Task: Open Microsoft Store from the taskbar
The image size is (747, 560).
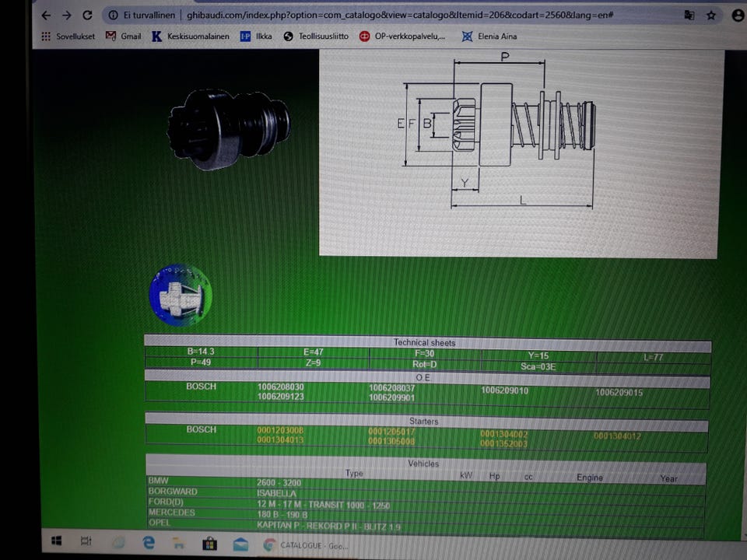Action: coord(209,544)
